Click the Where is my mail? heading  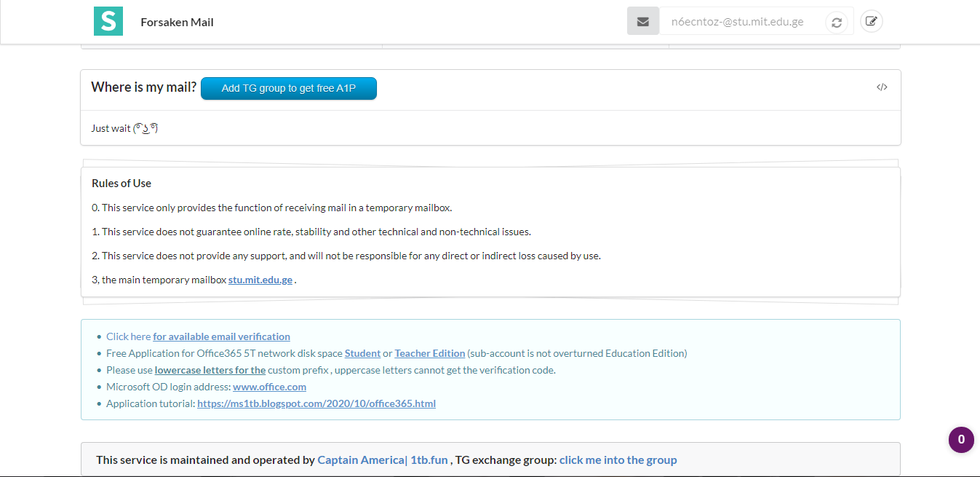[143, 87]
